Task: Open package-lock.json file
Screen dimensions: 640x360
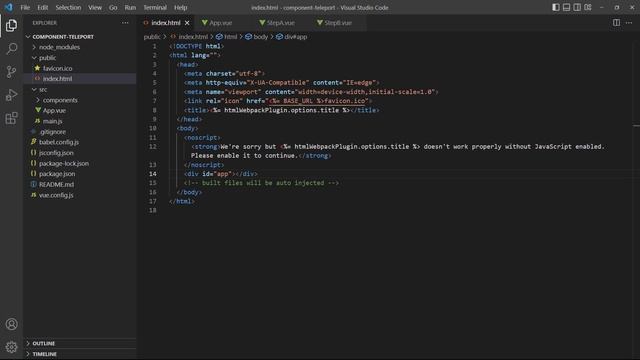Action: coord(64,163)
